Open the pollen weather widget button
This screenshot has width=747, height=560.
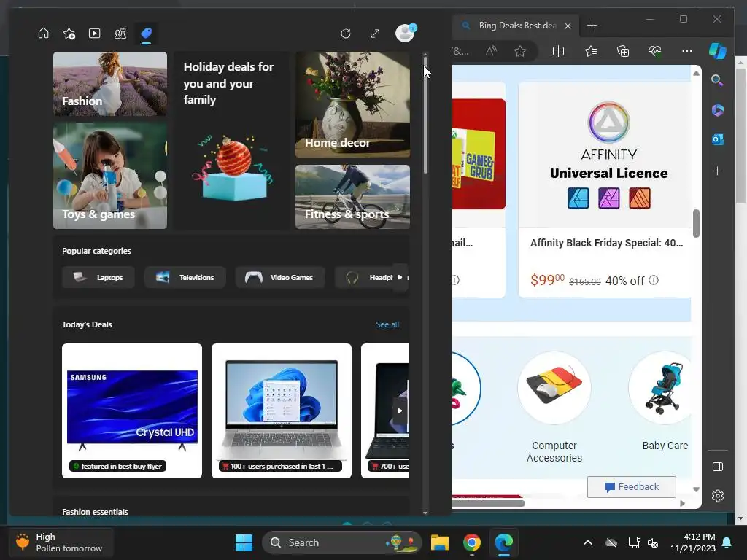click(61, 542)
